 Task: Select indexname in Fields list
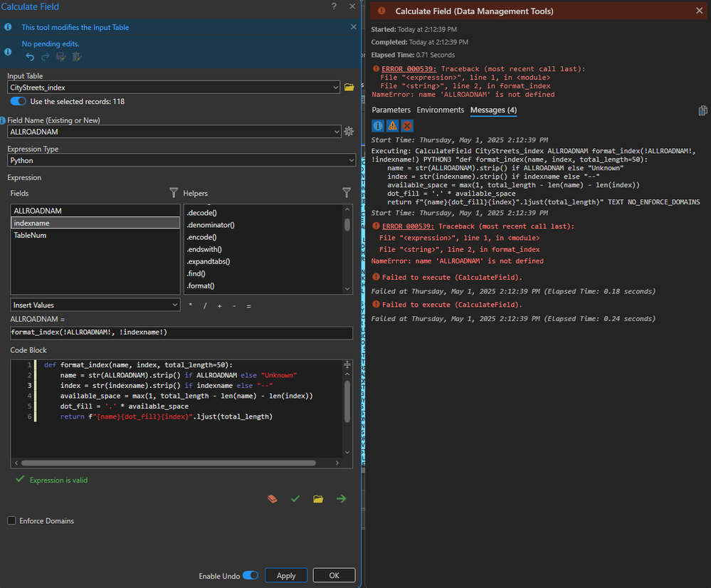(95, 223)
